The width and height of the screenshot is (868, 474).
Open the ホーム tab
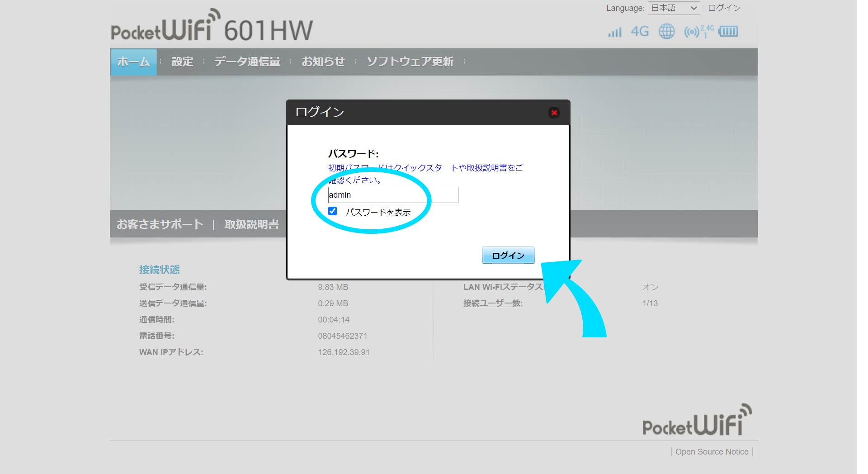click(133, 62)
